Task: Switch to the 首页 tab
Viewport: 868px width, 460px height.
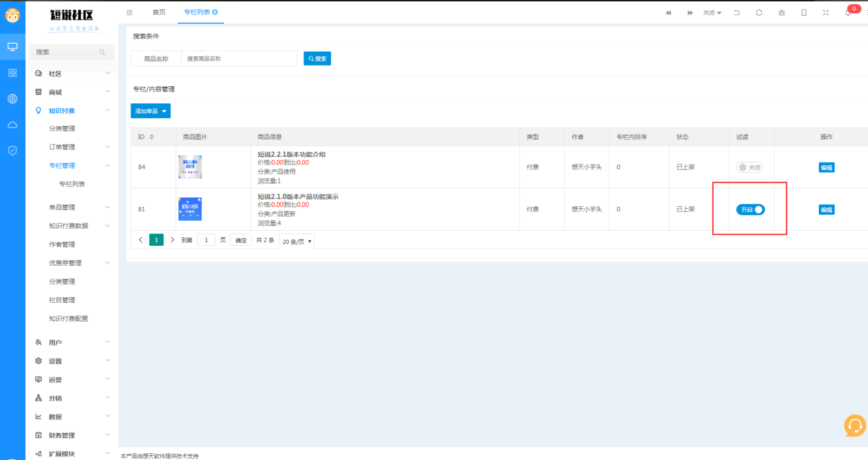Action: click(158, 12)
